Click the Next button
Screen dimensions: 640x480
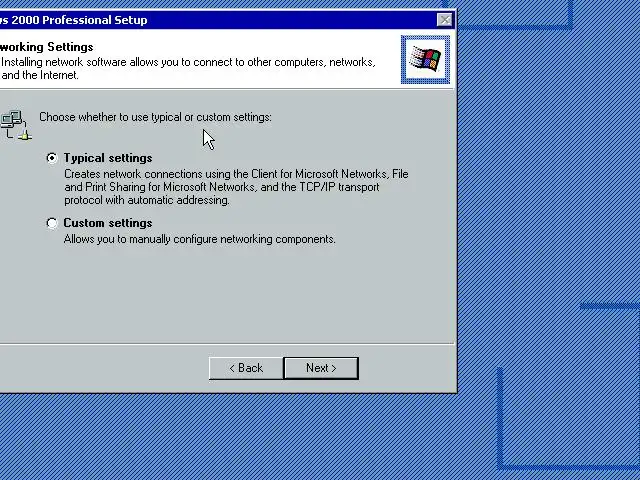click(321, 368)
